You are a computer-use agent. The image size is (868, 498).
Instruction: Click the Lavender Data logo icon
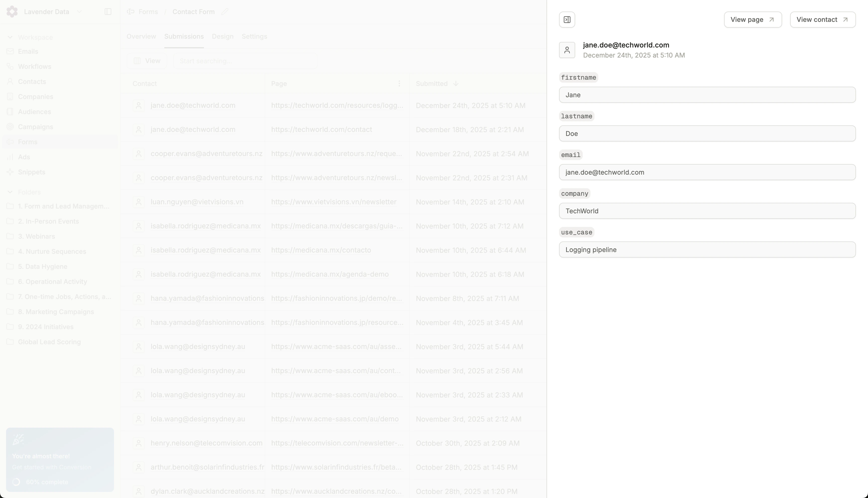click(12, 12)
